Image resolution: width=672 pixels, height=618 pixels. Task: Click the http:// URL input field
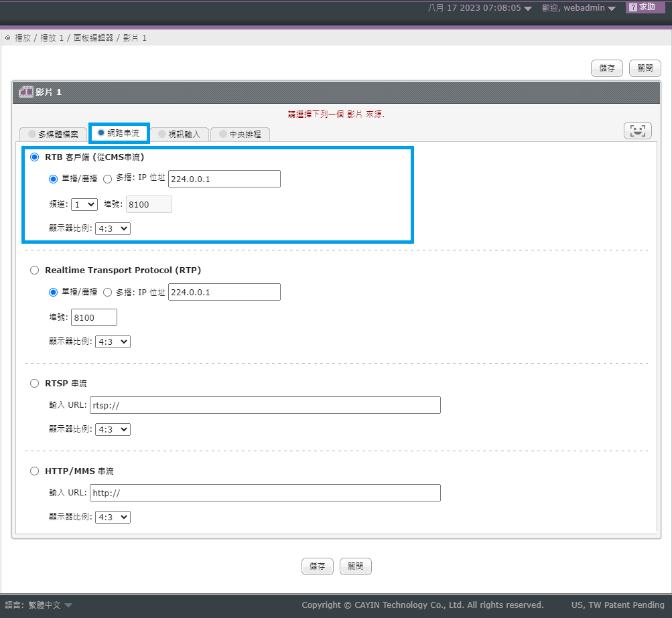coord(265,493)
